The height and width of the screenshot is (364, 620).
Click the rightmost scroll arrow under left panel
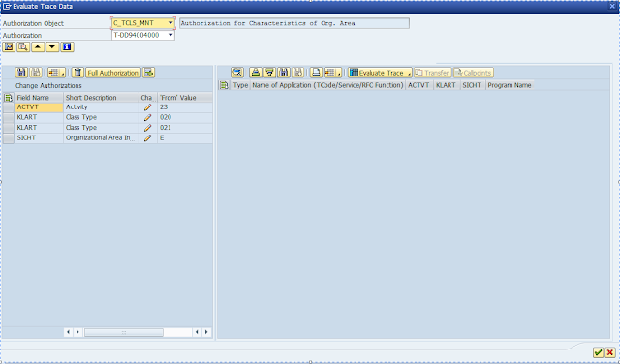(x=206, y=332)
